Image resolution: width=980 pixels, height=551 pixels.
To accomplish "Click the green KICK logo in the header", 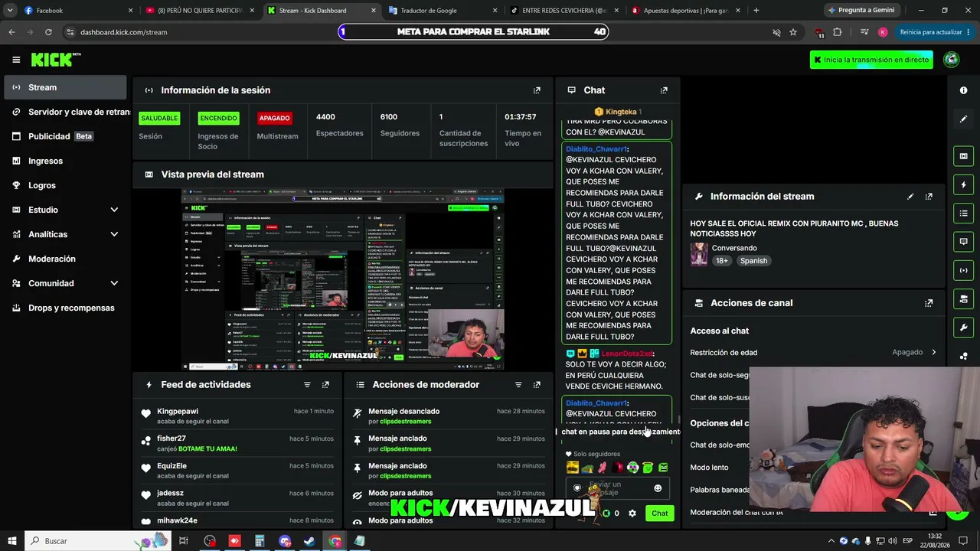I will tap(55, 60).
